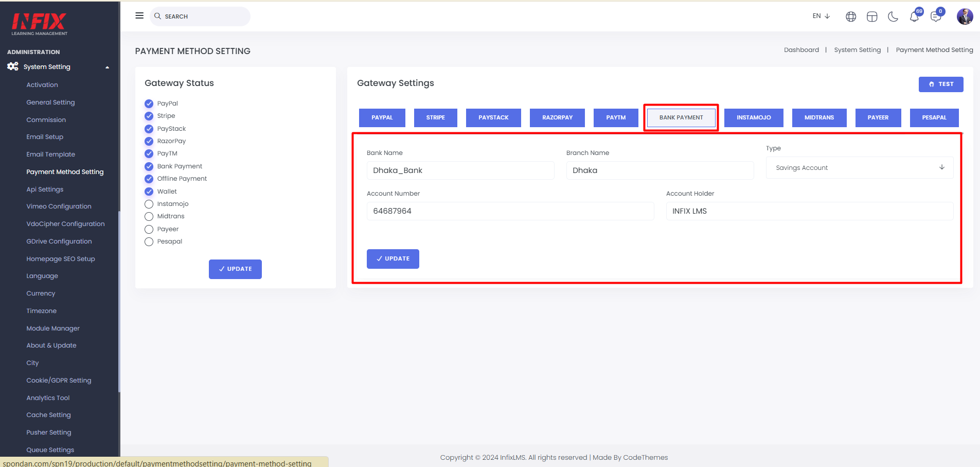
Task: Toggle the PayStack gateway checkbox
Action: (x=149, y=129)
